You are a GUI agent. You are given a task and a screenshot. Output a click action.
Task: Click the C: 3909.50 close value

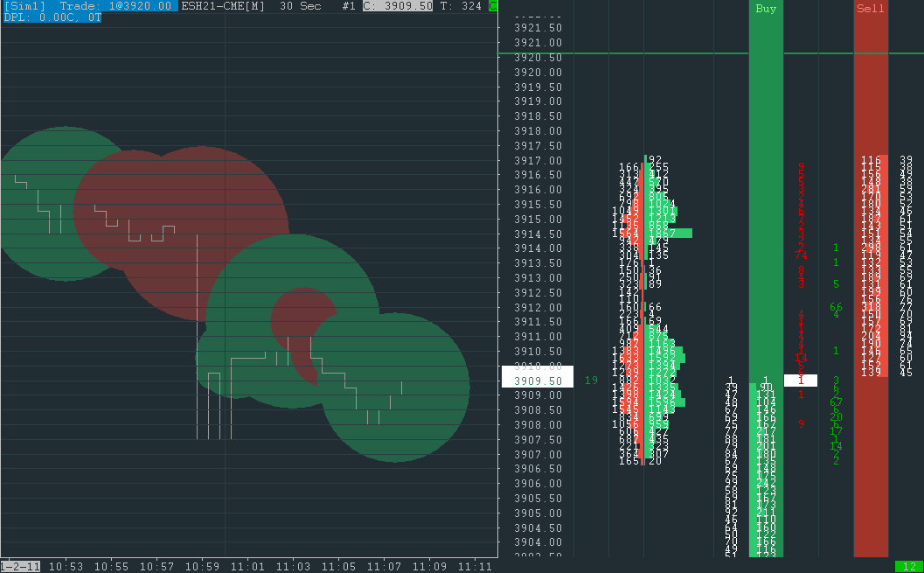coord(398,6)
